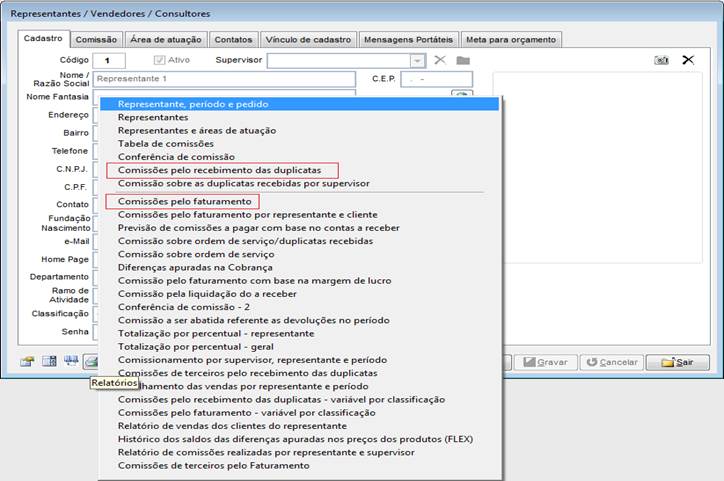This screenshot has width=724, height=481.
Task: Select Comissão sobre as duplicatas recebidas por supervisor
Action: [x=300, y=183]
